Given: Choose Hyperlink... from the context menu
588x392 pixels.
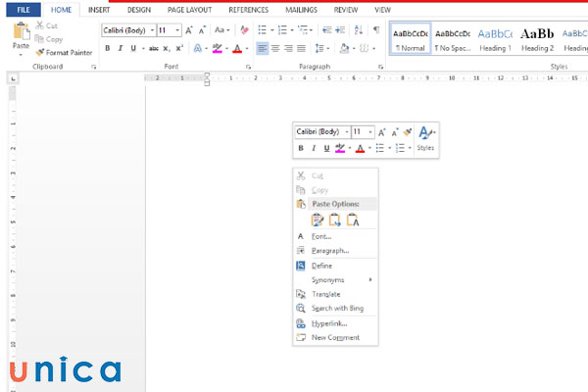Looking at the screenshot, I should click(329, 322).
